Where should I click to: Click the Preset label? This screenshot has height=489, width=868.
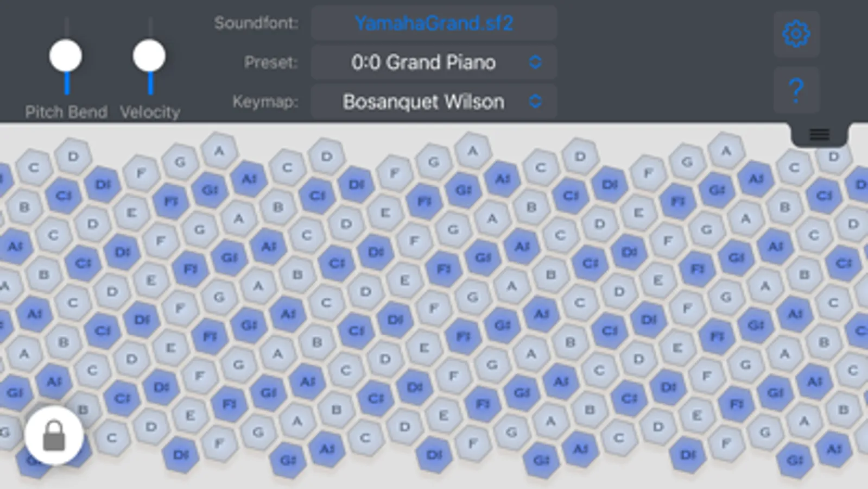pyautogui.click(x=271, y=62)
